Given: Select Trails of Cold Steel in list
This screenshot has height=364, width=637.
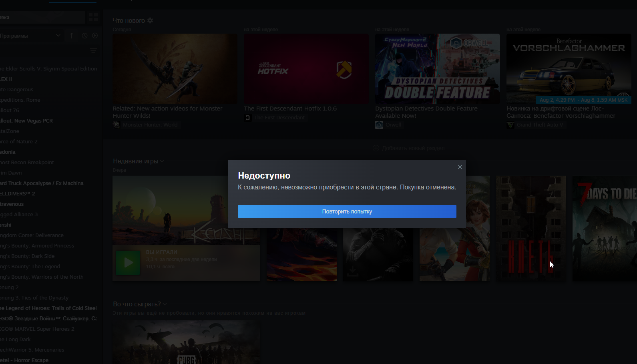Looking at the screenshot, I should pyautogui.click(x=48, y=308).
